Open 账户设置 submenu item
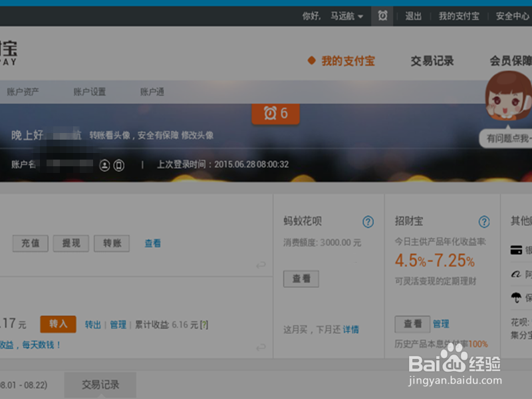The image size is (532, 399). [x=90, y=92]
